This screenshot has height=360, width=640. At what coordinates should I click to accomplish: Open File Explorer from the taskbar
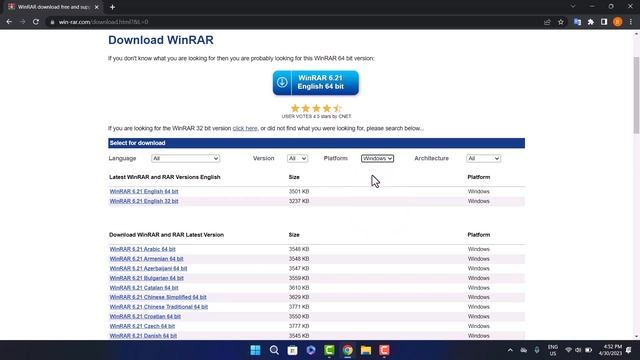(366, 350)
